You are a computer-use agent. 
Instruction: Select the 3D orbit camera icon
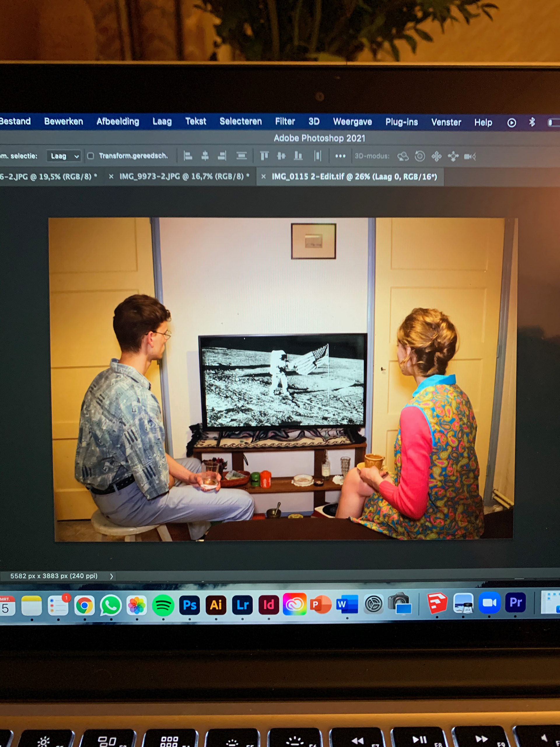[403, 156]
